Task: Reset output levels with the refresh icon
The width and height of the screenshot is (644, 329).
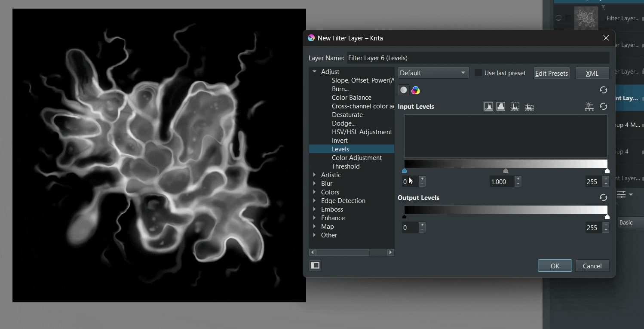Action: pos(604,198)
